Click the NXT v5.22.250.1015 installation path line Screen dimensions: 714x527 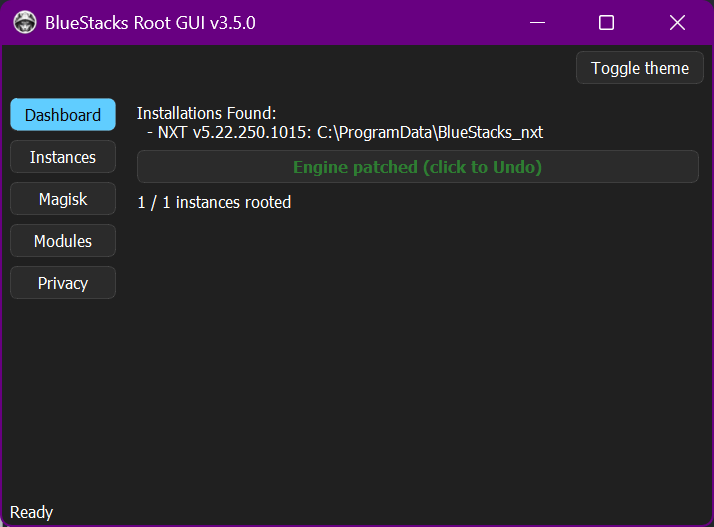point(345,133)
